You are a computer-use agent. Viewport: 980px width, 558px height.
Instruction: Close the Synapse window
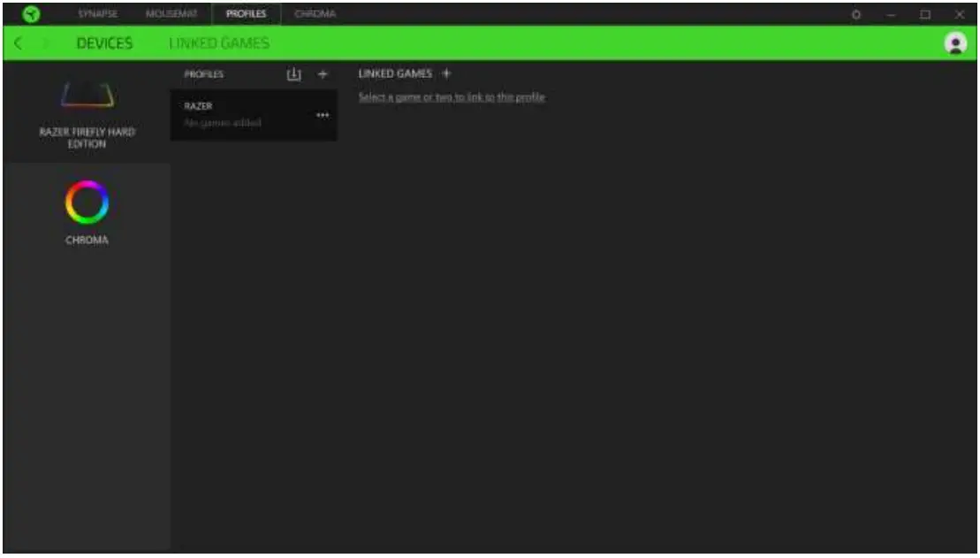pos(960,14)
